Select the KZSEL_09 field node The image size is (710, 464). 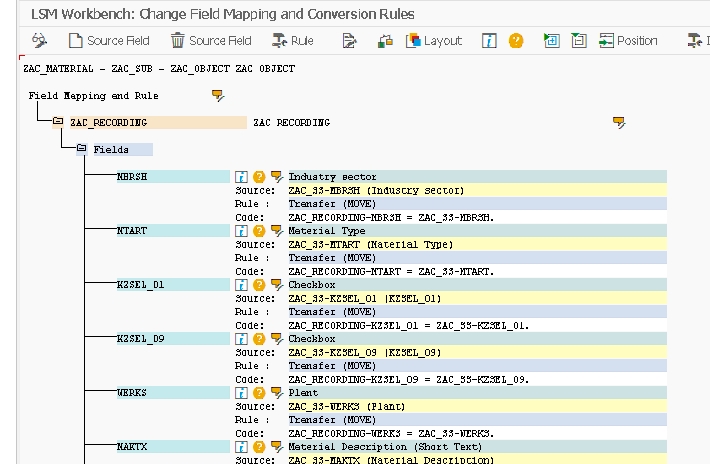(173, 339)
